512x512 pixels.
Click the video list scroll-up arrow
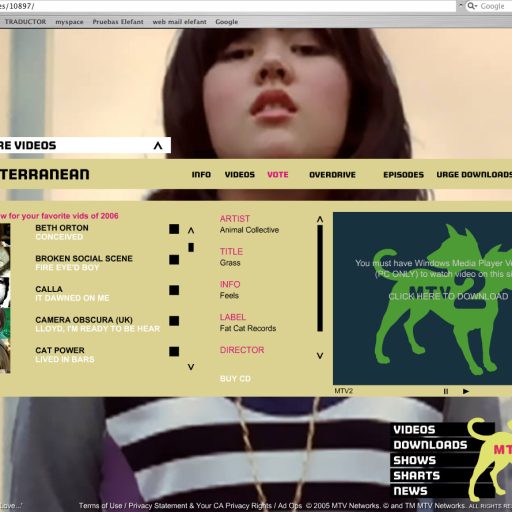click(x=191, y=230)
